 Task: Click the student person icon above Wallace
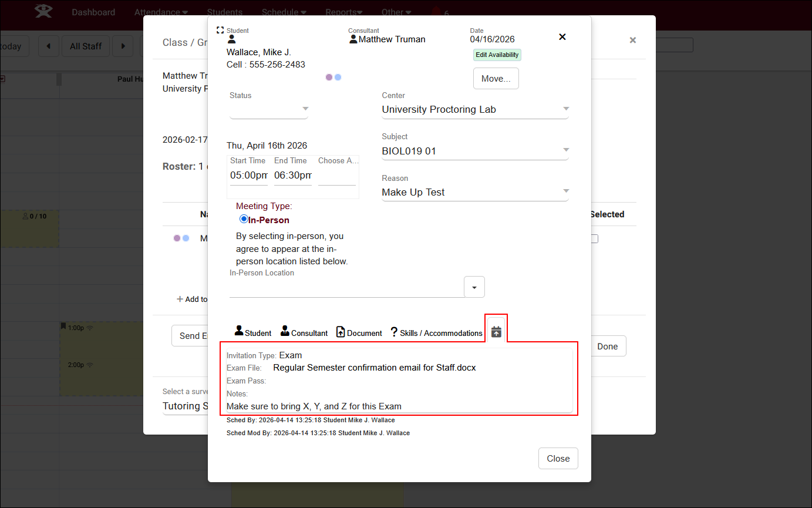(x=231, y=39)
